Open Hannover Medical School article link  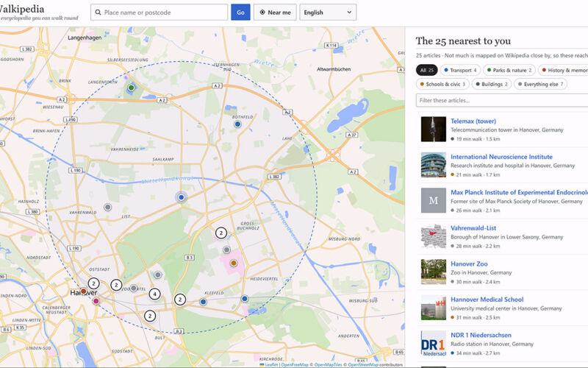(487, 300)
